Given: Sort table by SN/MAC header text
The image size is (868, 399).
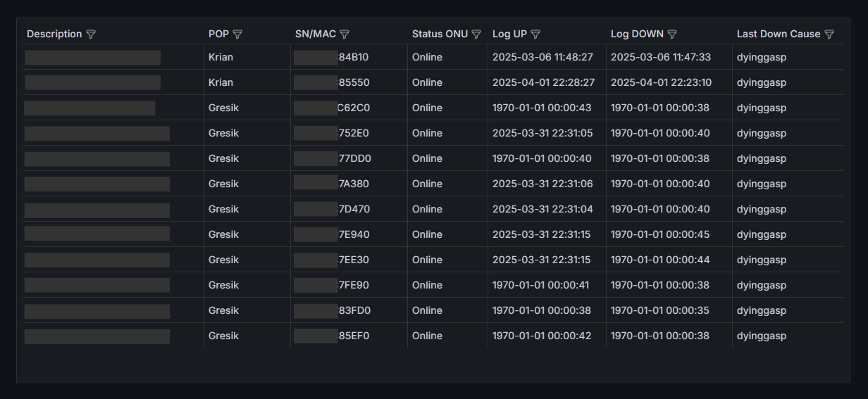Looking at the screenshot, I should 316,34.
